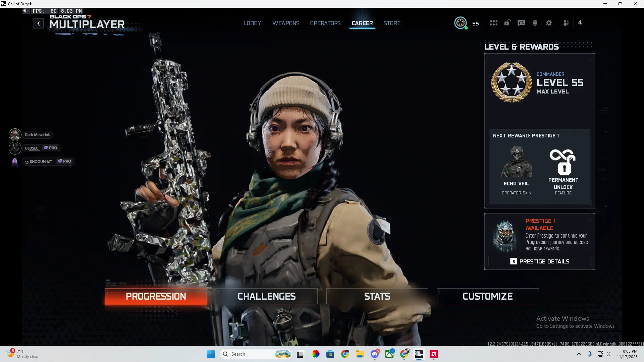Image resolution: width=644 pixels, height=362 pixels.
Task: Select the CHALLENGES button
Action: (x=266, y=296)
